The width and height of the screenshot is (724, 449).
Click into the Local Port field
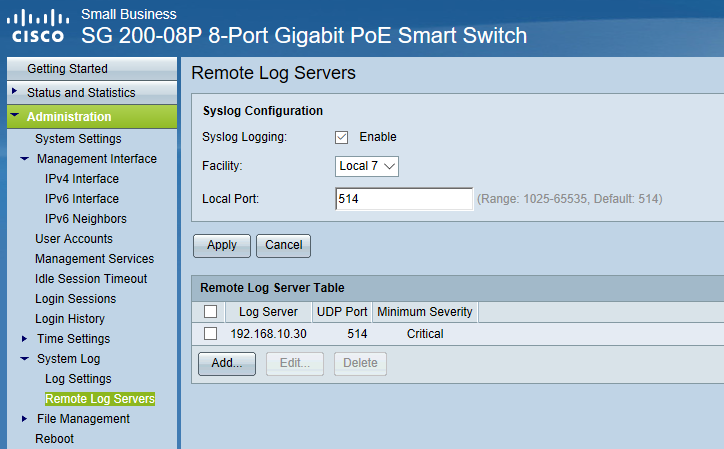coord(404,199)
